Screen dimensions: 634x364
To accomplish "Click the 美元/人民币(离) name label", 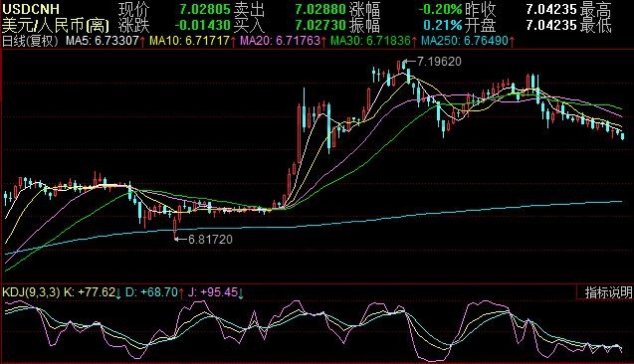I will click(x=56, y=26).
